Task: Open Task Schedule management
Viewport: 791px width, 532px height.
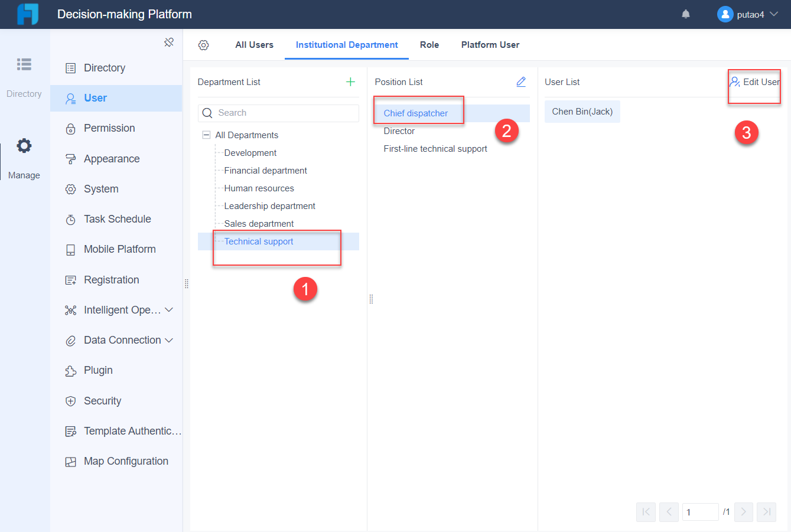Action: (116, 219)
